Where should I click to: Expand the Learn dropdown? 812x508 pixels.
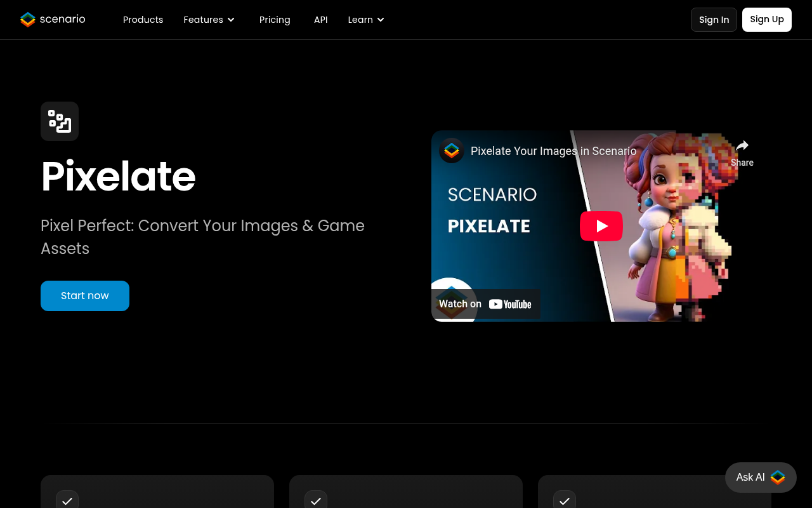(x=366, y=20)
